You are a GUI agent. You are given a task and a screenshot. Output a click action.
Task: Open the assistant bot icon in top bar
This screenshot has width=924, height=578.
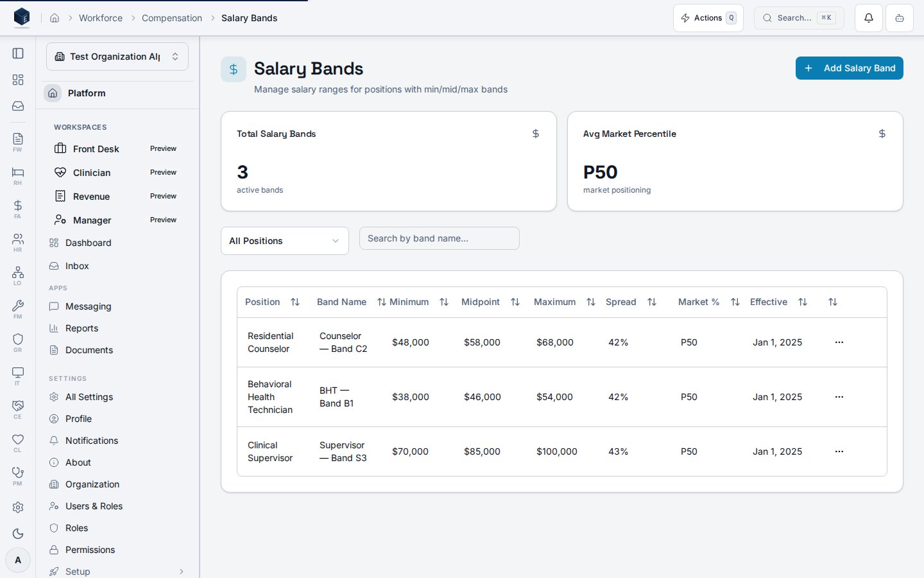click(x=900, y=18)
